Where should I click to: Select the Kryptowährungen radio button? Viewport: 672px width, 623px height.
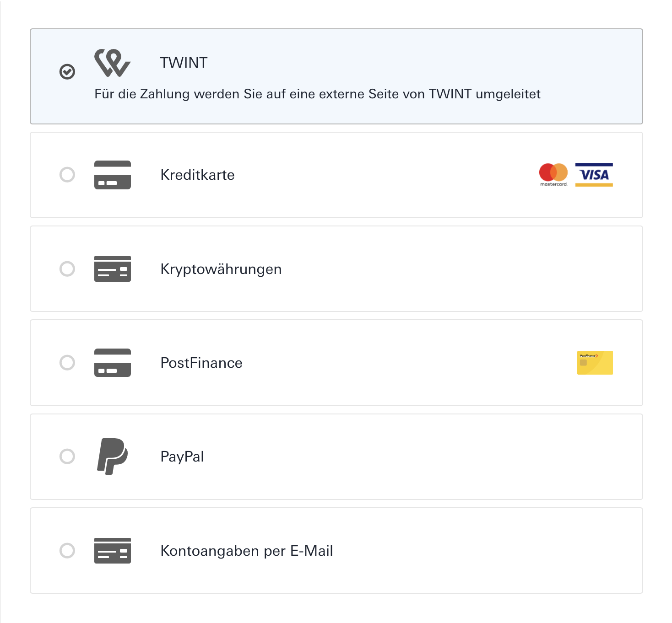67,269
